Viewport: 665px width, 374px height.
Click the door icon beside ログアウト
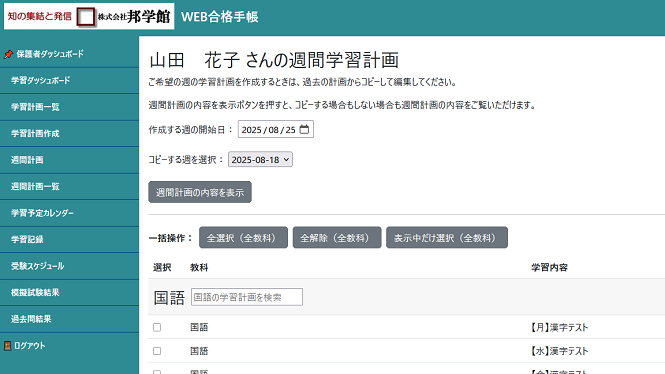coord(7,346)
